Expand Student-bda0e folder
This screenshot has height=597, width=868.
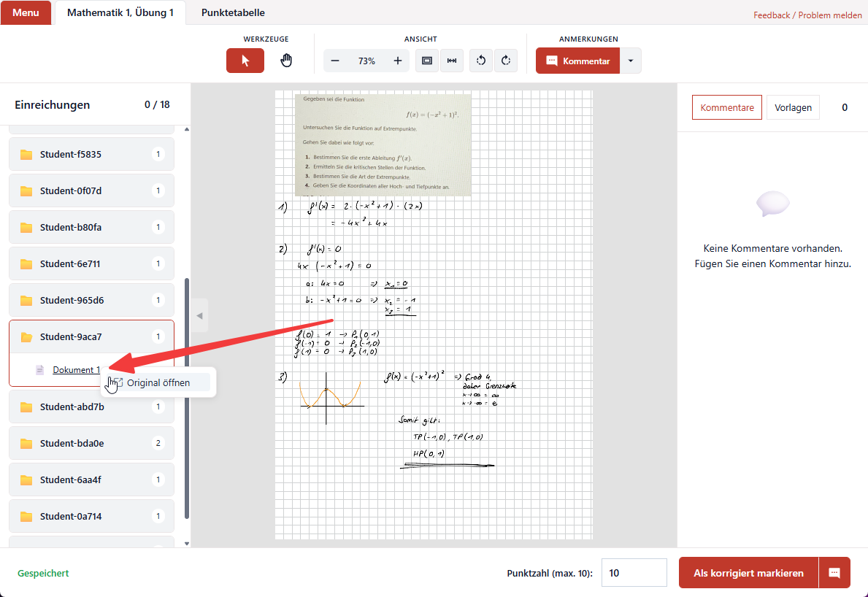click(91, 443)
